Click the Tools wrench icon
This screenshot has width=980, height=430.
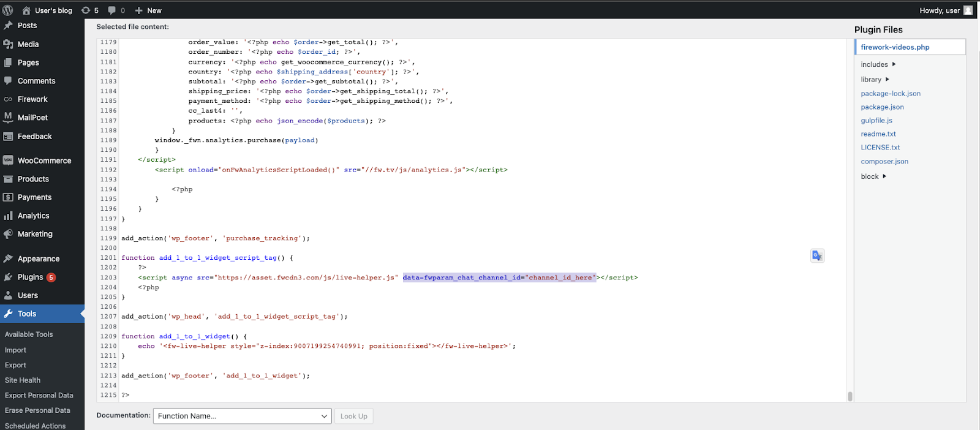(8, 314)
